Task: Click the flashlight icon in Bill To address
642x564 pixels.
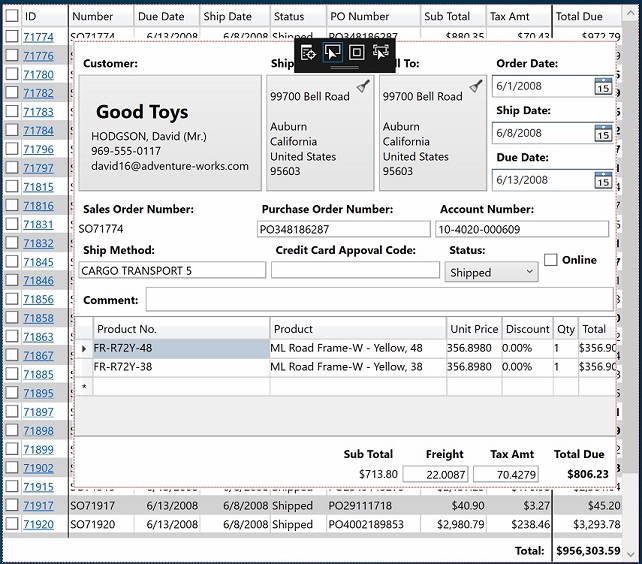Action: tap(476, 86)
